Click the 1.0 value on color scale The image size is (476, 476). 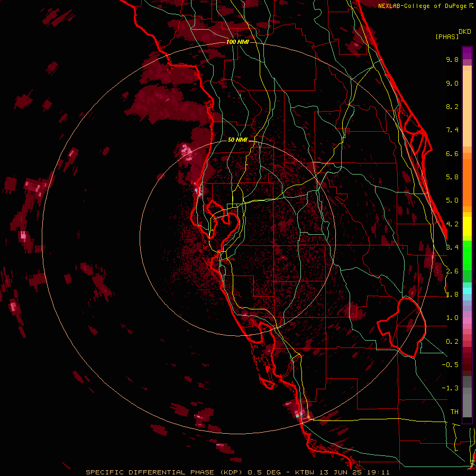452,318
